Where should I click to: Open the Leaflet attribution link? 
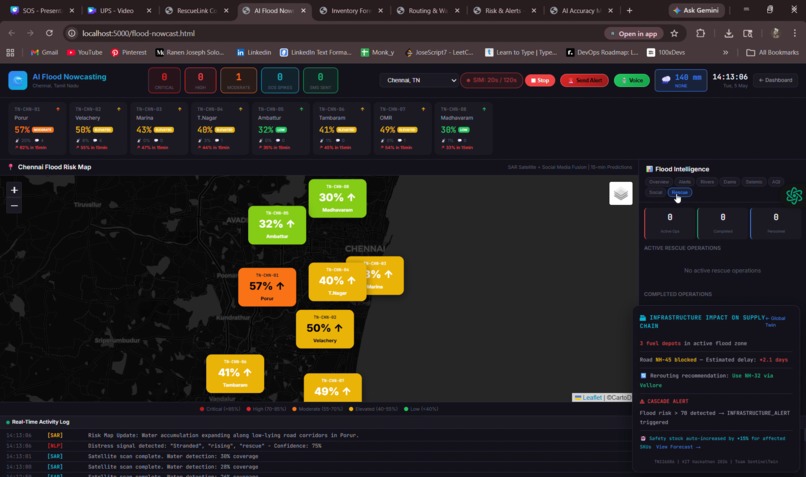click(x=592, y=397)
